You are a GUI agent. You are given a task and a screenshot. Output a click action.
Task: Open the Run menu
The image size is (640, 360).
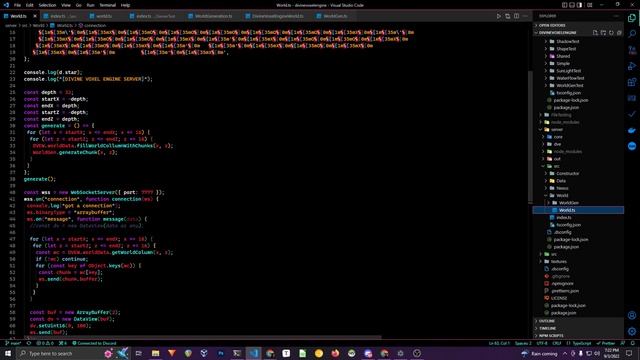pyautogui.click(x=90, y=5)
